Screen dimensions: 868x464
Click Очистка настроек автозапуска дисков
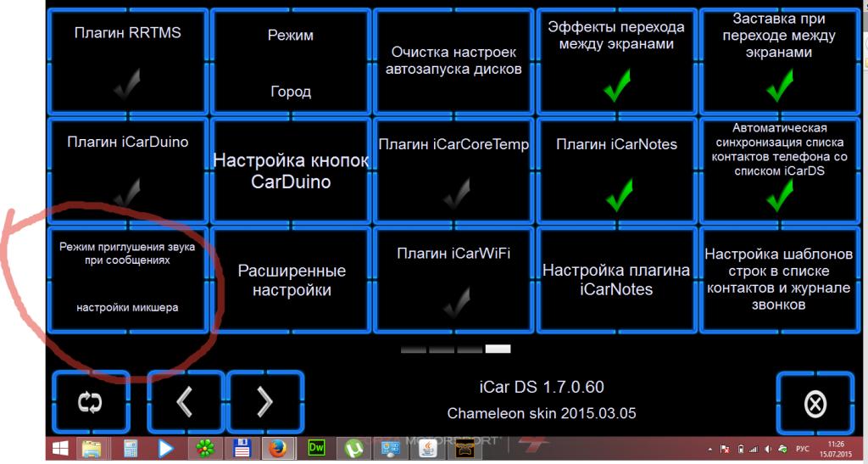(x=453, y=61)
